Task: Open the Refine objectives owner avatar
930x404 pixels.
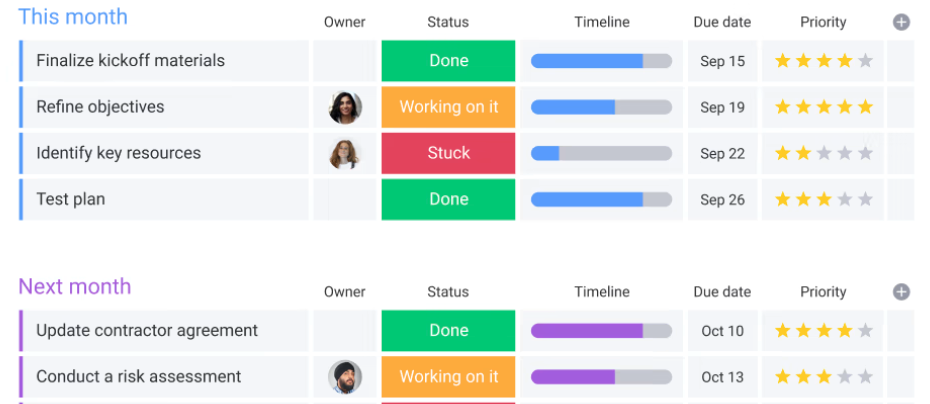Action: (345, 107)
